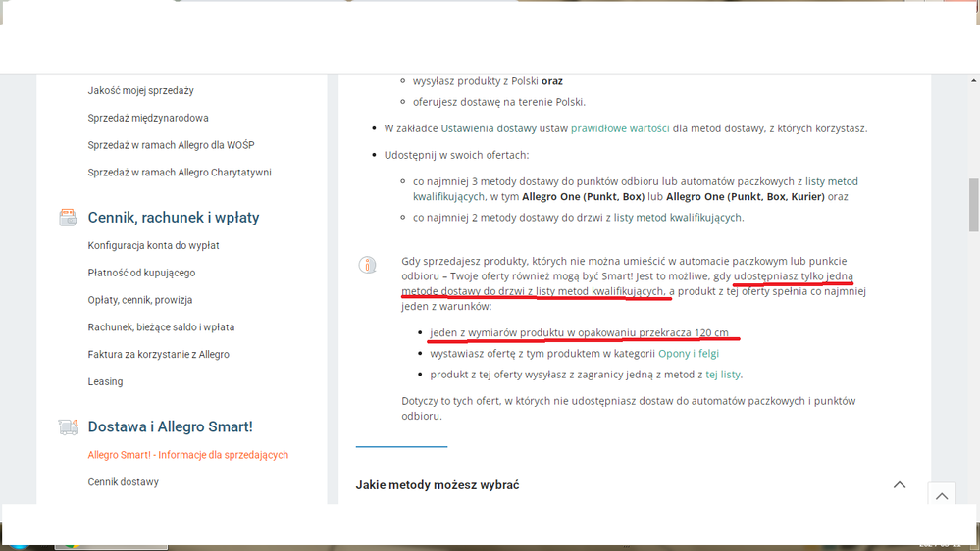Open 'Konfiguracja konta do wypłat' page
The height and width of the screenshot is (551, 980).
coord(153,245)
